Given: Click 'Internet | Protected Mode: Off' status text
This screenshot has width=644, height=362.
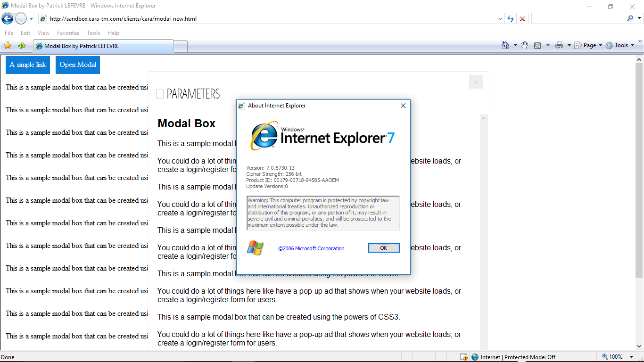Looking at the screenshot, I should point(518,357).
